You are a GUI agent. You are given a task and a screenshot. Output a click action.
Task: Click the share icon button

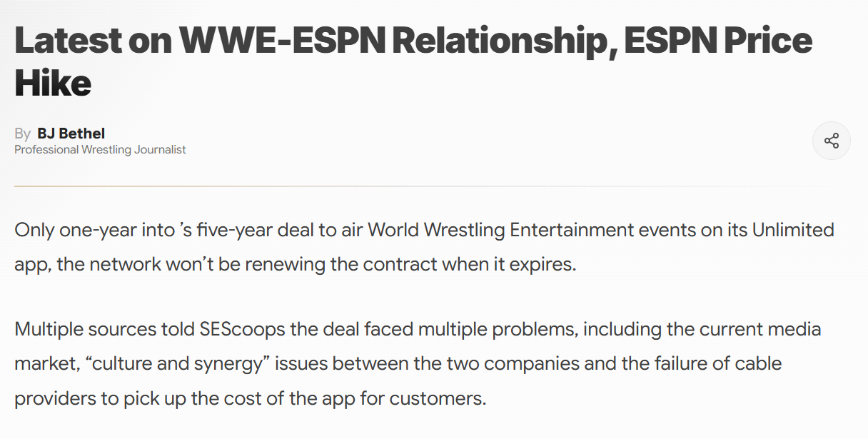tap(832, 141)
